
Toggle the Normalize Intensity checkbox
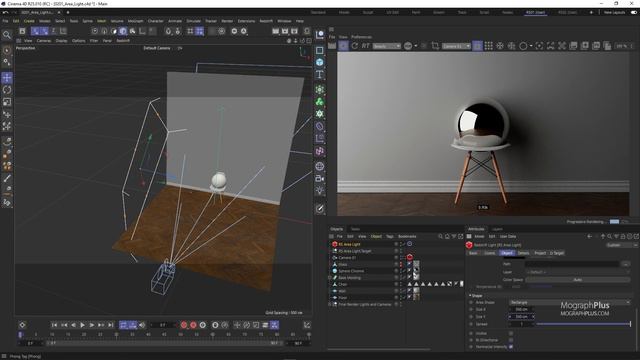511,347
